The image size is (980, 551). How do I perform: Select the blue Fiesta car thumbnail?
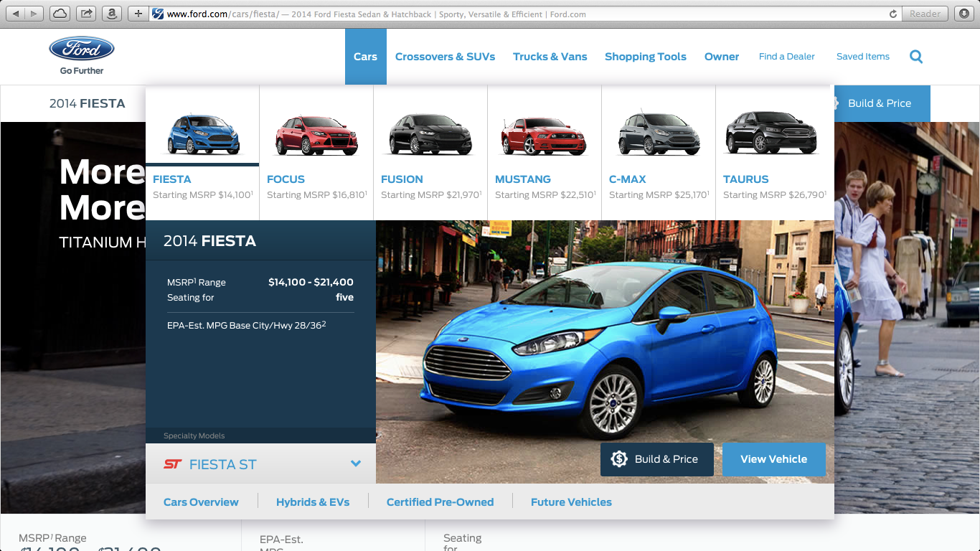(203, 134)
